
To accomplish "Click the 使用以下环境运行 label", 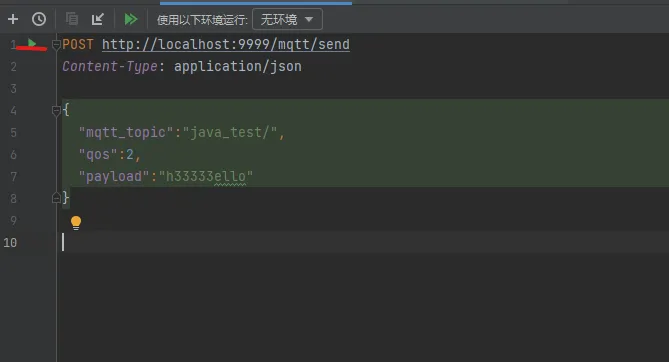I will 202,20.
